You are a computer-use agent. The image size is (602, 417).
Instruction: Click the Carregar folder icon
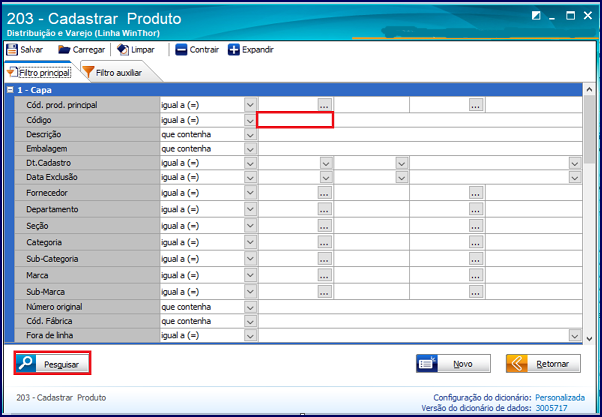click(64, 50)
